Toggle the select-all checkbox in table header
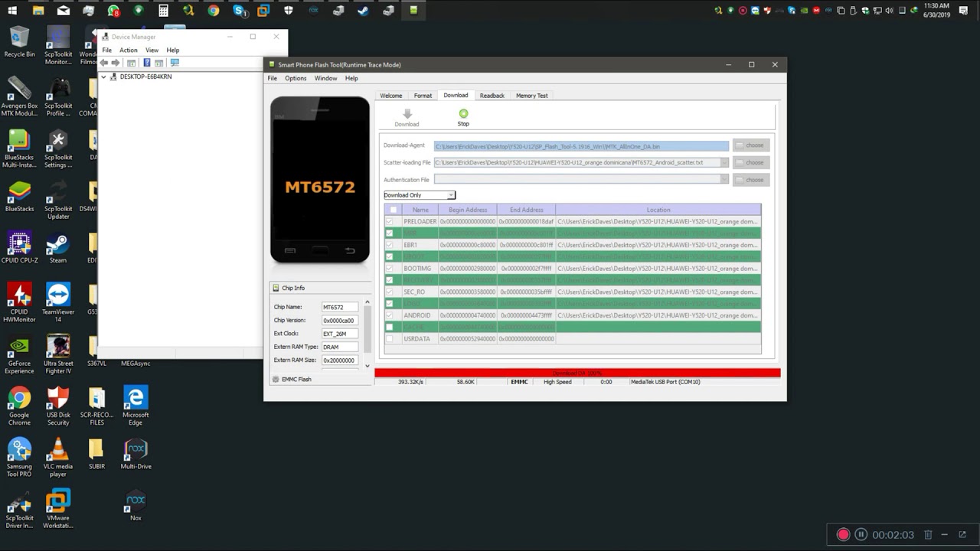 pyautogui.click(x=393, y=210)
